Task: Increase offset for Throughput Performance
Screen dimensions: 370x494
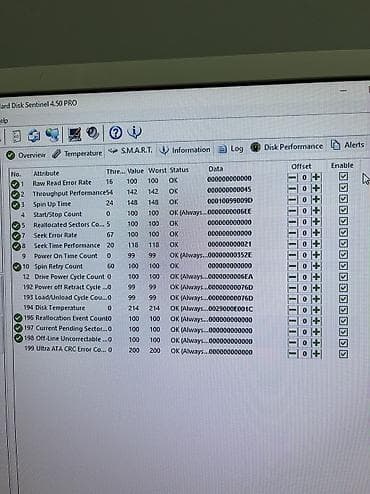Action: click(316, 188)
